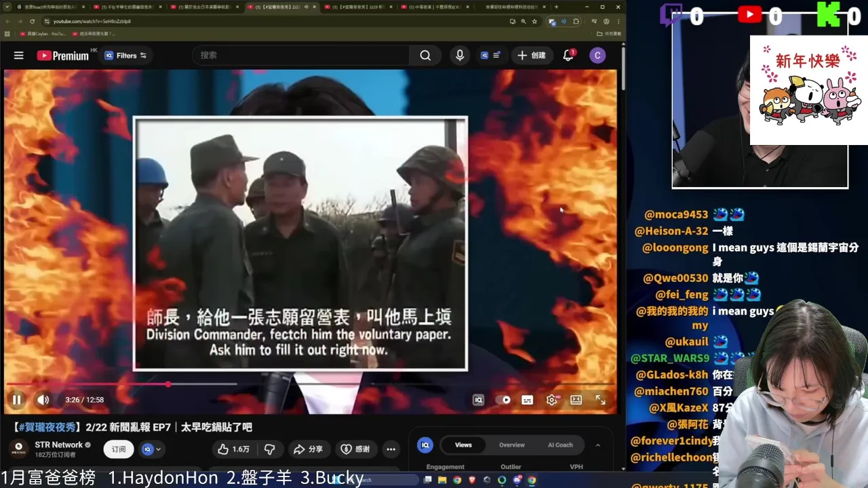Go back in the browser
The width and height of the screenshot is (868, 488).
7,21
